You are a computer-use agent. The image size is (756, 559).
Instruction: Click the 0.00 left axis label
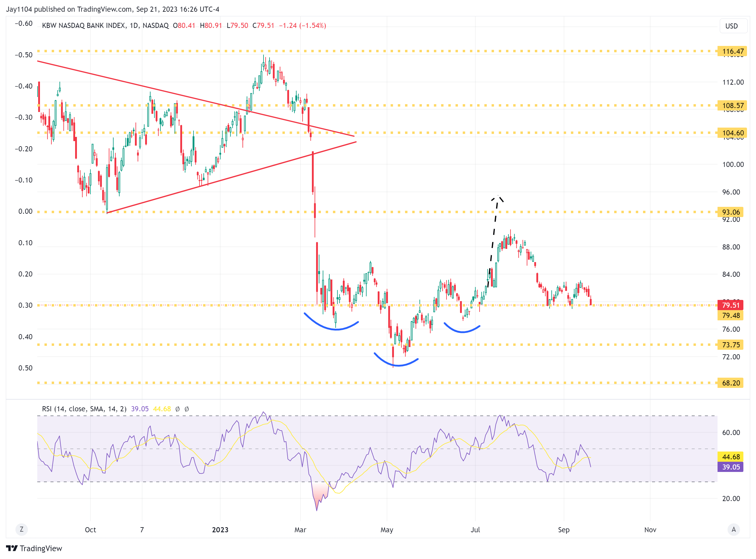[26, 211]
